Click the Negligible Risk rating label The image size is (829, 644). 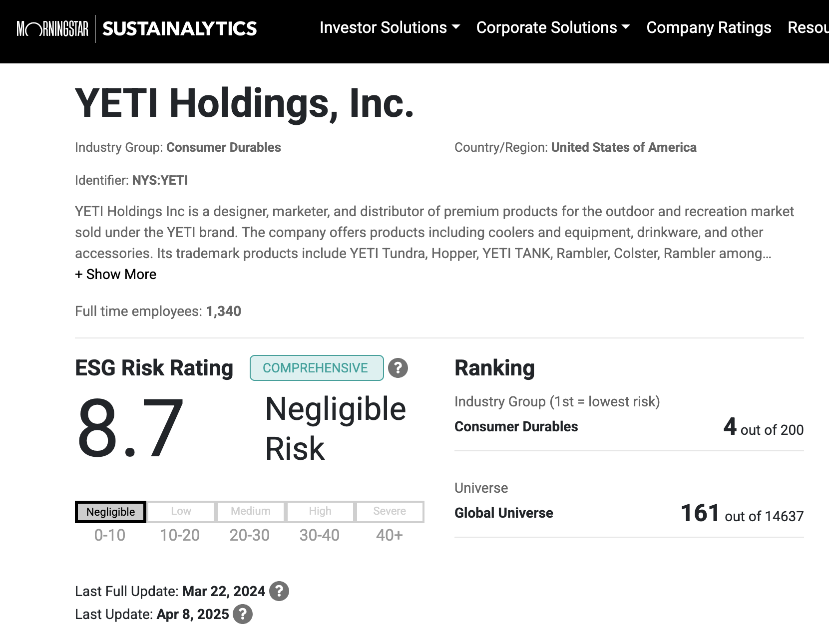pos(336,428)
